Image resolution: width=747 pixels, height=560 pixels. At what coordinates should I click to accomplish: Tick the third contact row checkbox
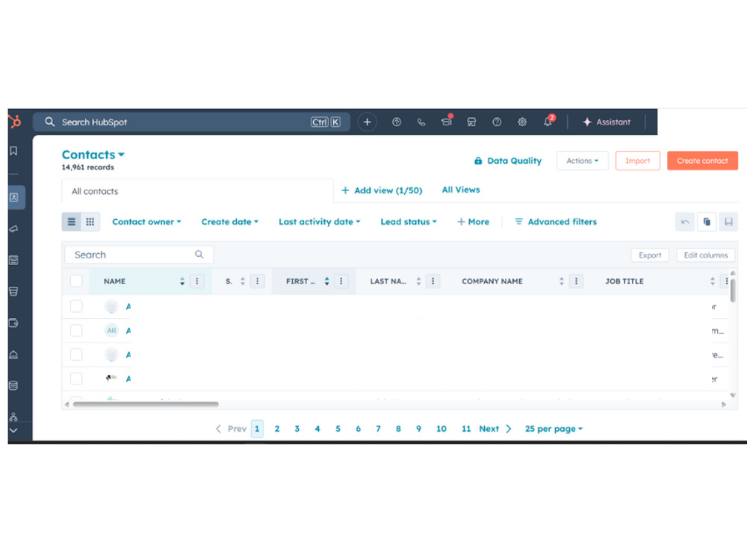[76, 354]
